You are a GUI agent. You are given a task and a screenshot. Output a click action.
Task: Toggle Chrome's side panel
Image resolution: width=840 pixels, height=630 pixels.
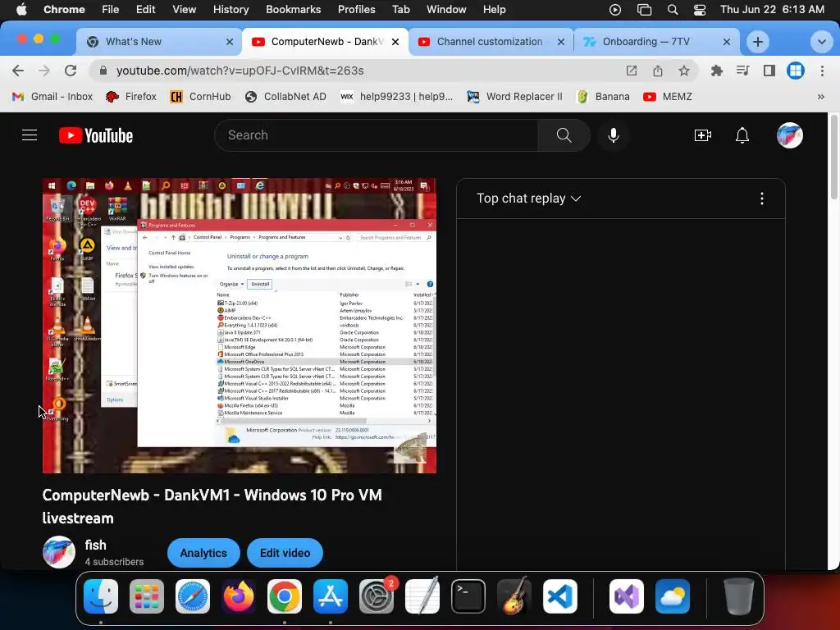coord(769,71)
